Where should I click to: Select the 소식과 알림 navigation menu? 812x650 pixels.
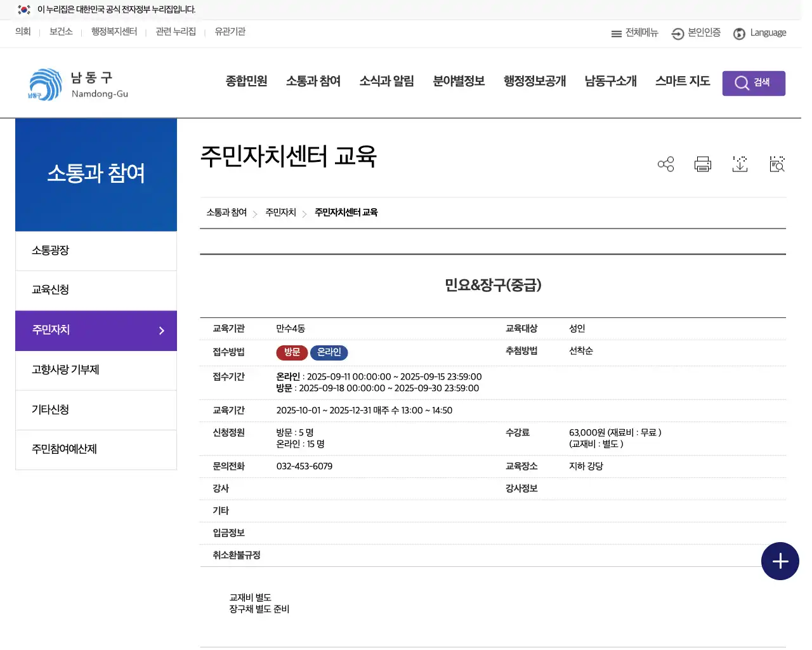point(386,81)
